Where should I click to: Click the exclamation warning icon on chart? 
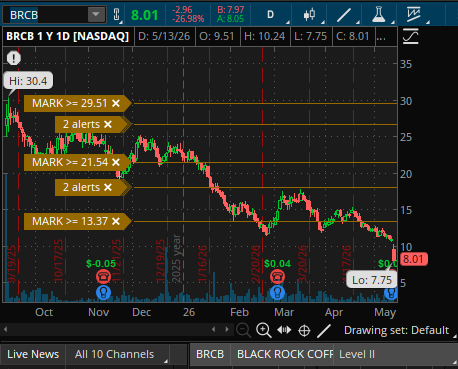point(14,58)
